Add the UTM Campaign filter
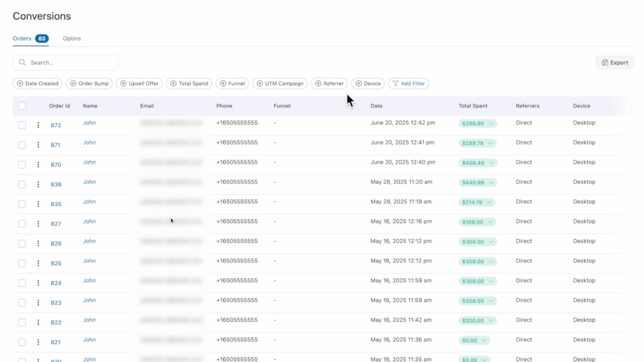Viewport: 644px width, 362px height. (x=280, y=83)
